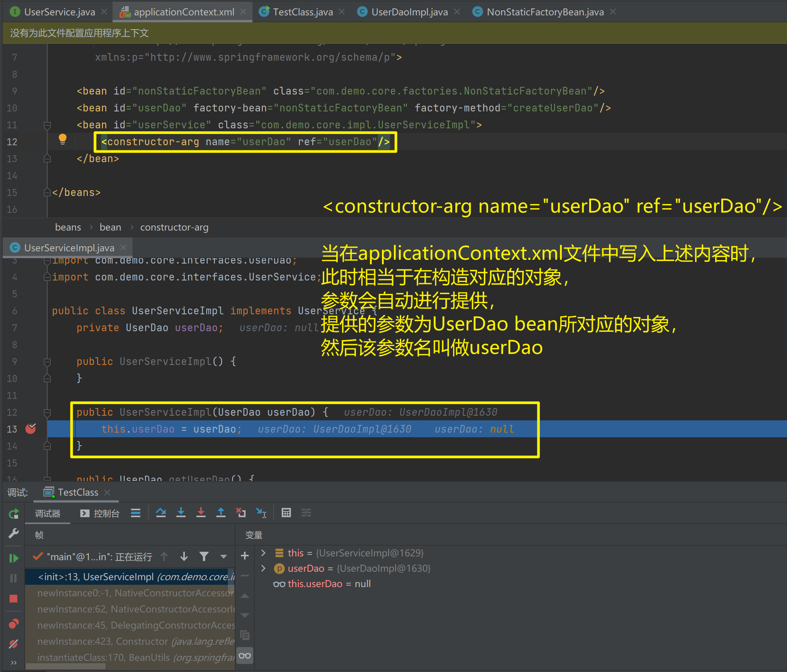Click the Step Out debugger icon
787x672 pixels.
221,513
